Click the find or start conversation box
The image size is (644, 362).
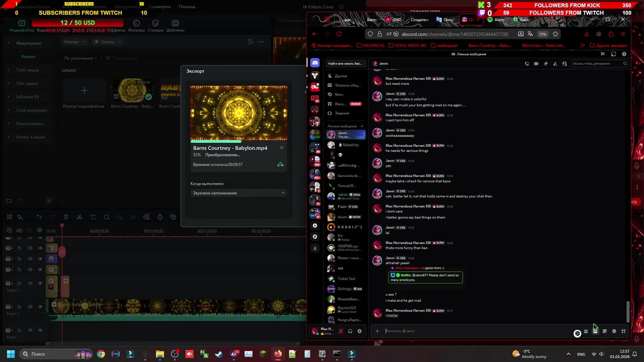(x=345, y=64)
